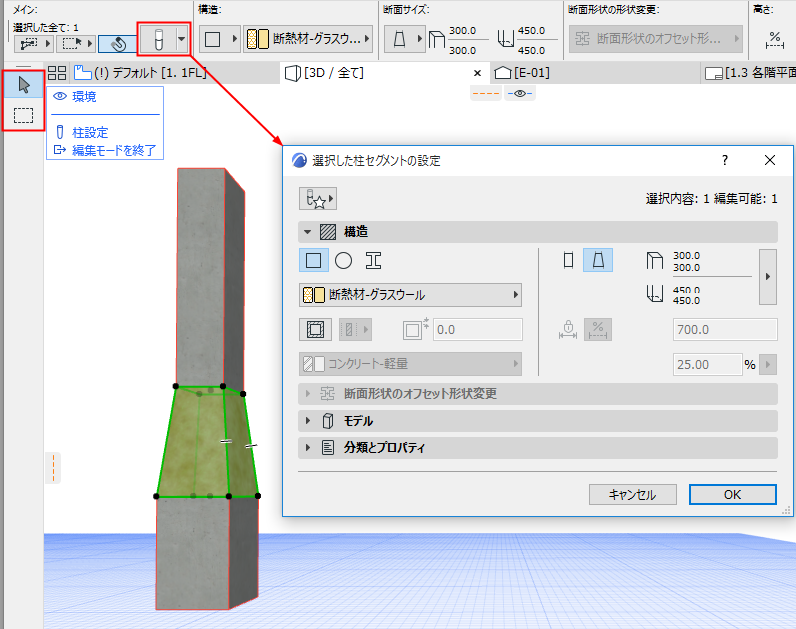
Task: Switch to the [1.3 各階平面 layout tab
Action: [750, 73]
